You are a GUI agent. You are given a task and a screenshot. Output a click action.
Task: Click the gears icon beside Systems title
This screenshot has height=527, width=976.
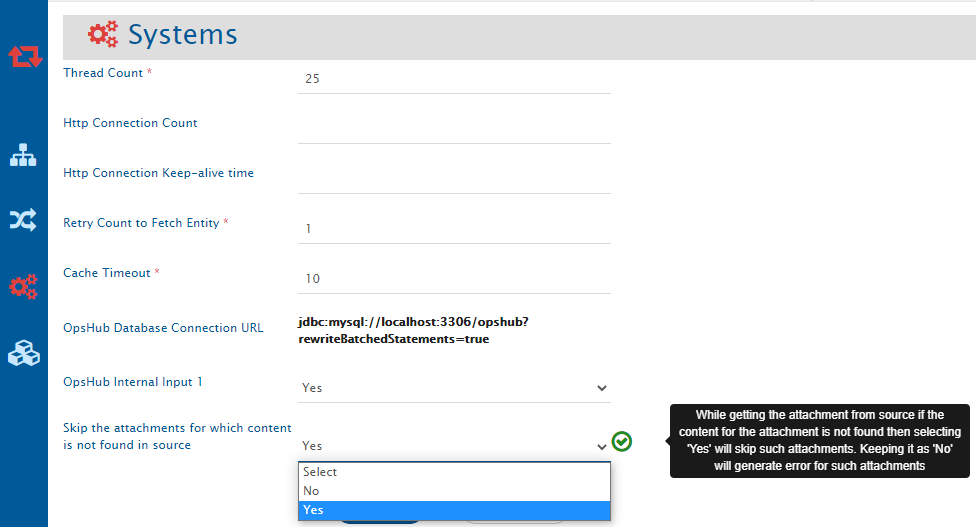[x=103, y=35]
